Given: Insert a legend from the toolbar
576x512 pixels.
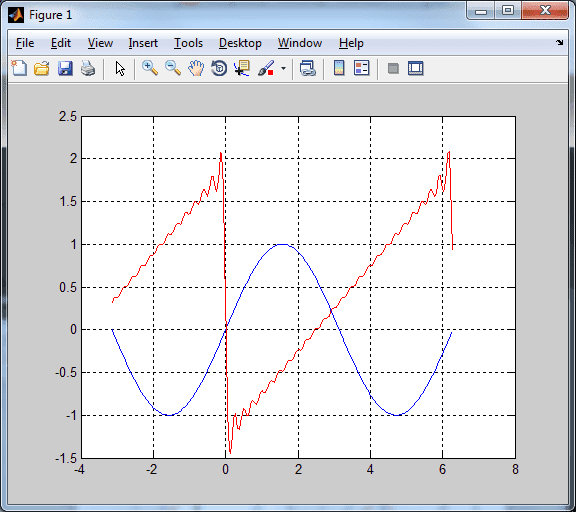Looking at the screenshot, I should 361,68.
